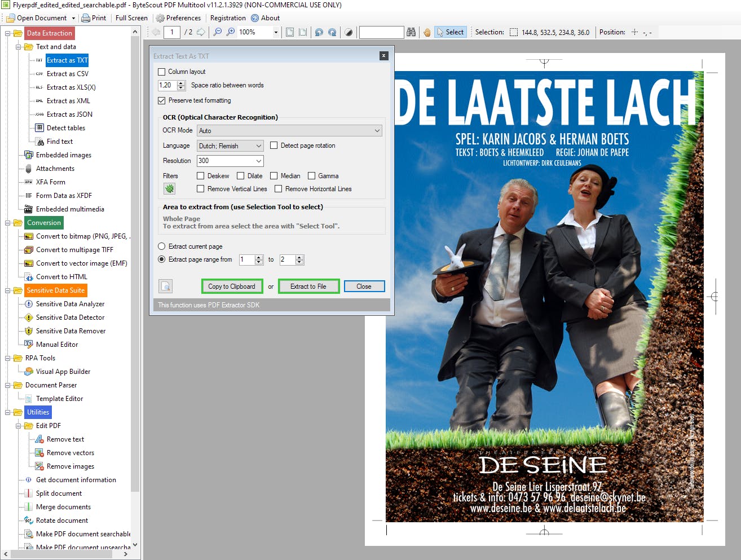Zoom in using the magnifier plus icon
This screenshot has width=741, height=560.
coord(231,32)
